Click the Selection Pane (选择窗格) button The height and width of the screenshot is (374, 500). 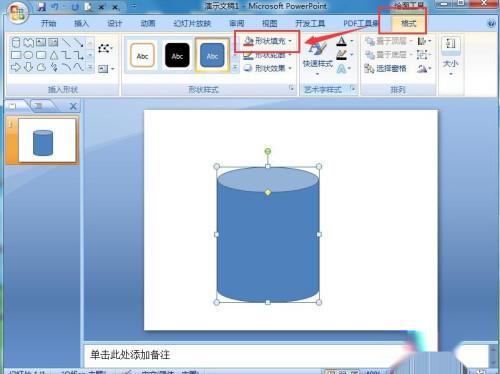click(x=385, y=69)
